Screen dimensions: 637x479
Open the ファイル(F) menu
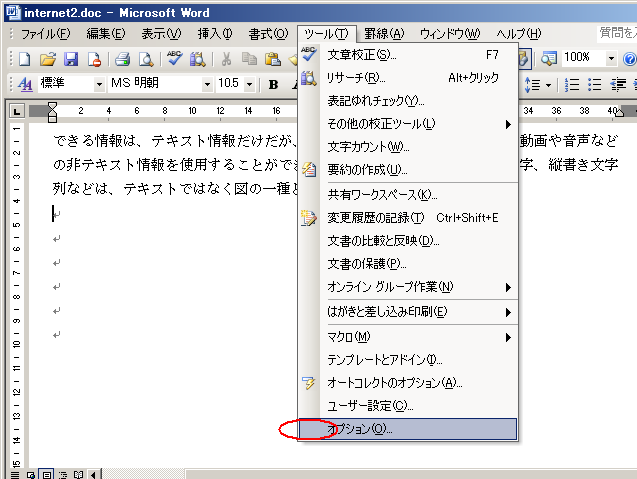(46, 34)
